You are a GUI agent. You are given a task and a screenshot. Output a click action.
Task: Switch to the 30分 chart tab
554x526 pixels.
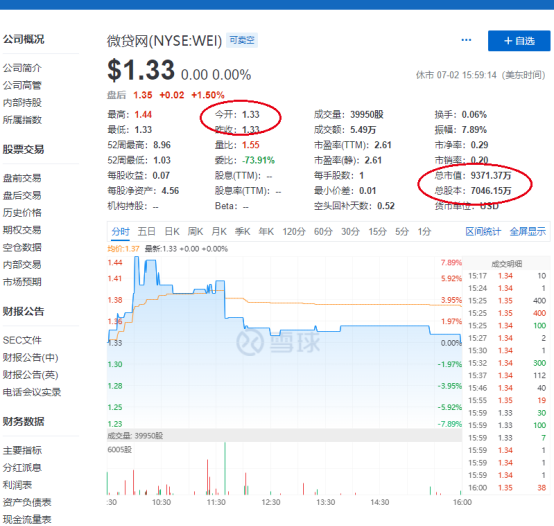point(350,232)
